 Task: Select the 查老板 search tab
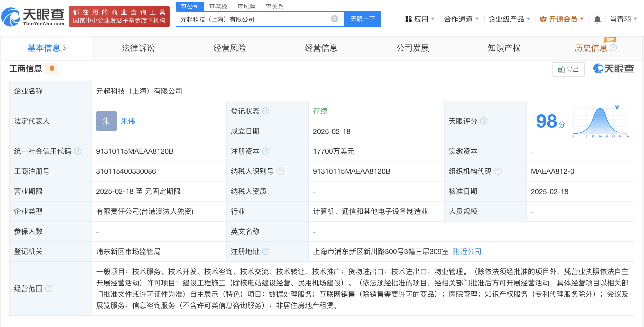pyautogui.click(x=218, y=6)
